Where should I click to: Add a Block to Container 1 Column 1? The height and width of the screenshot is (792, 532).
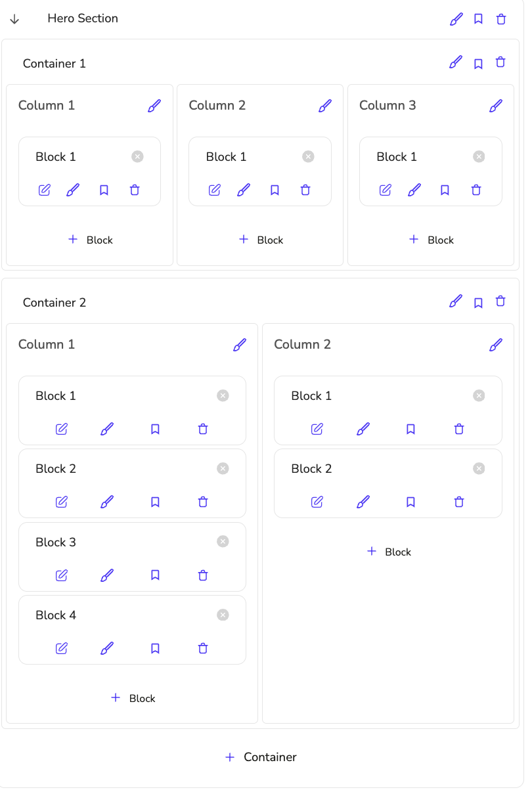91,240
